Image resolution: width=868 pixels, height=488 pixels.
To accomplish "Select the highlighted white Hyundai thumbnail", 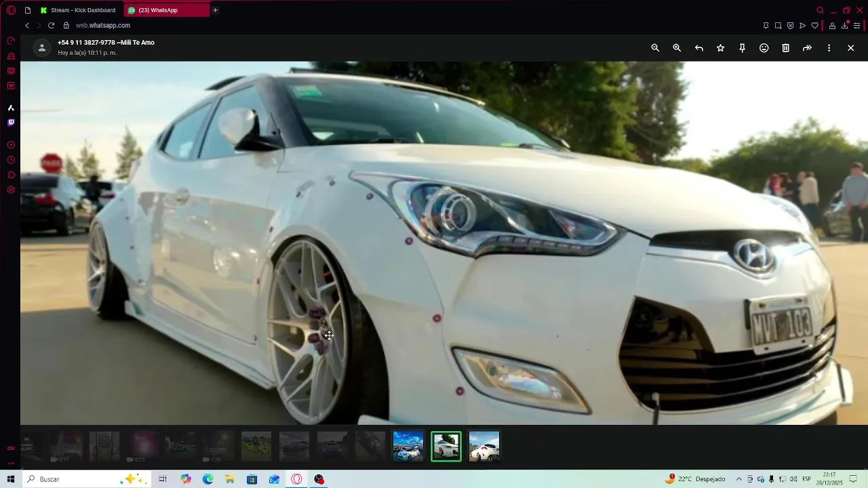I will pos(446,447).
